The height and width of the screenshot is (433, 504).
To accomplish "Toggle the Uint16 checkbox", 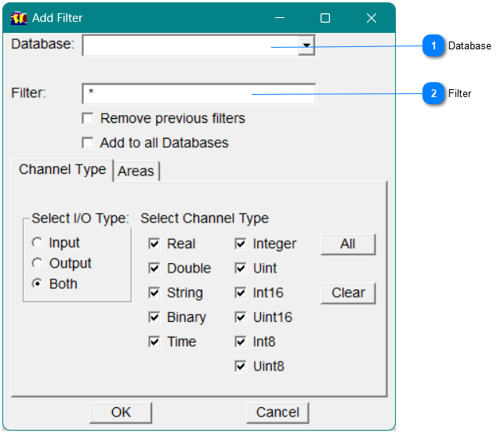I will tap(241, 317).
